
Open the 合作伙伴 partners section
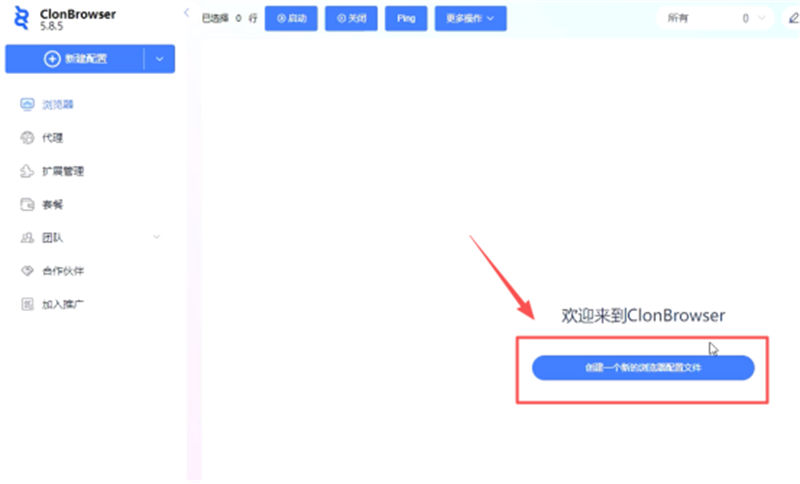coord(63,271)
